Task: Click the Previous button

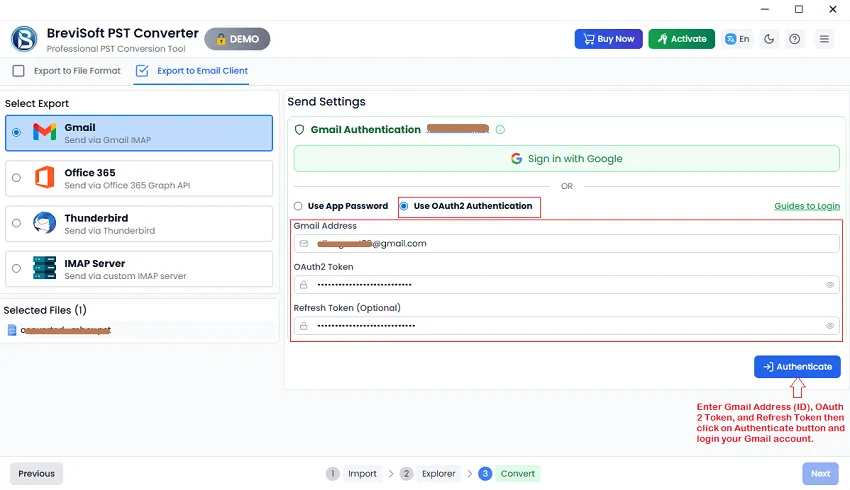Action: (36, 474)
